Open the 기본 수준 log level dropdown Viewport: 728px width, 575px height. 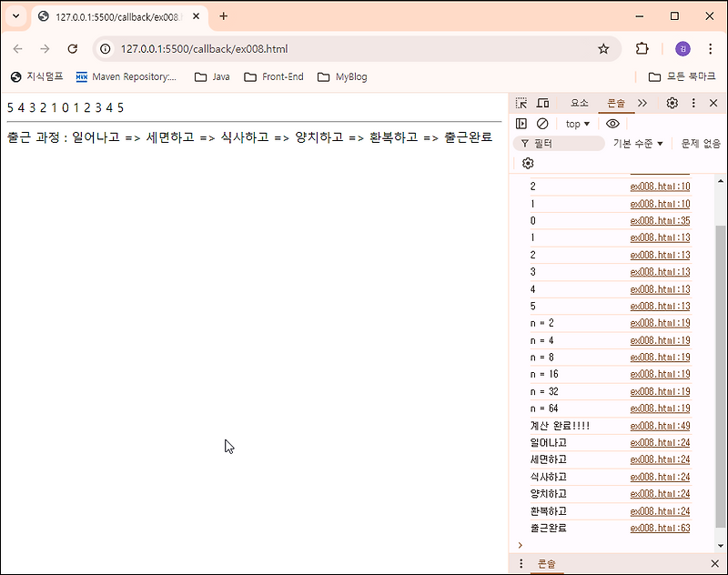tap(637, 144)
